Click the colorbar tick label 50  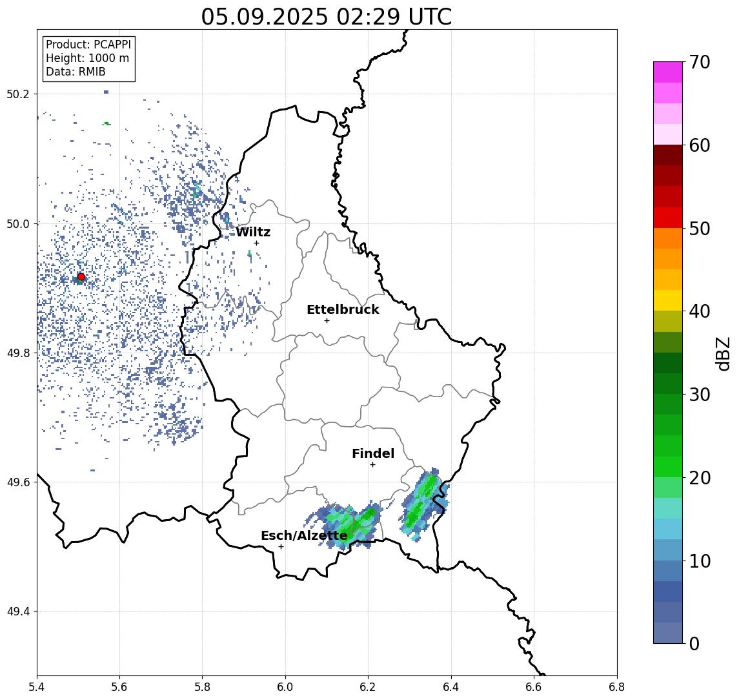point(700,229)
